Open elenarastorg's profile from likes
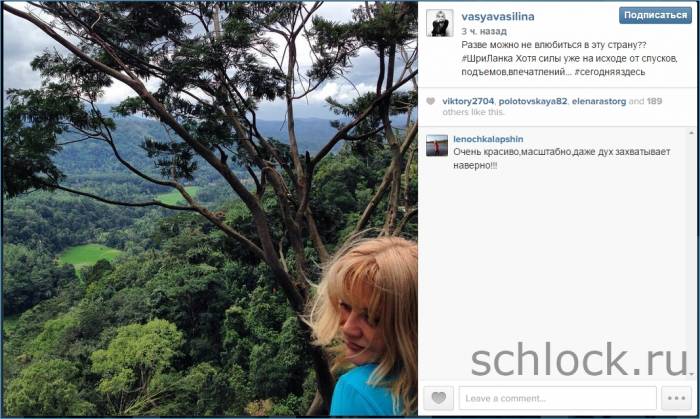This screenshot has width=700, height=419. click(599, 101)
